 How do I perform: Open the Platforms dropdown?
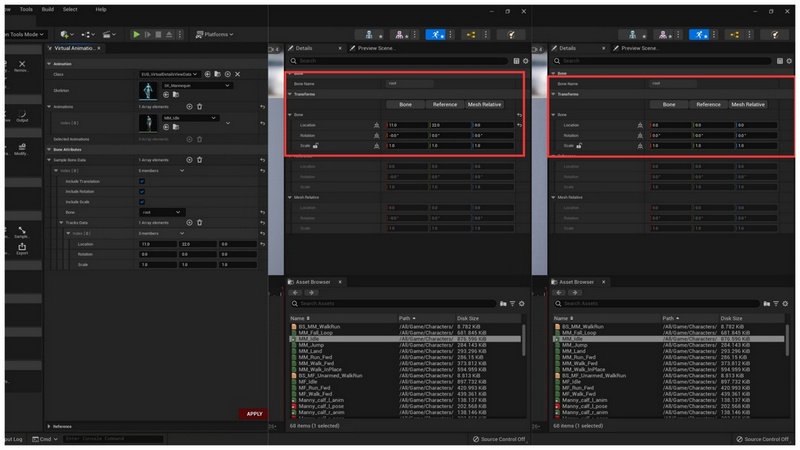pos(215,34)
